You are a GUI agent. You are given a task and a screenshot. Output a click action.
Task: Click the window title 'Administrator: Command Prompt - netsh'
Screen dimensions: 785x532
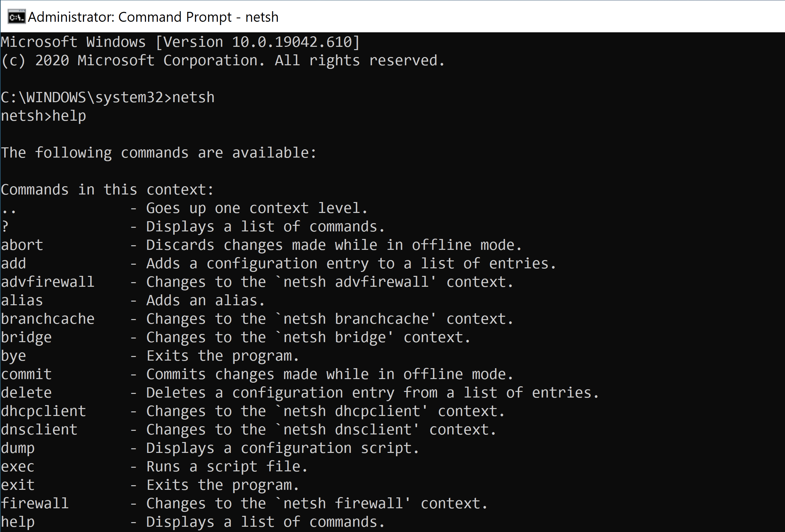pos(153,17)
